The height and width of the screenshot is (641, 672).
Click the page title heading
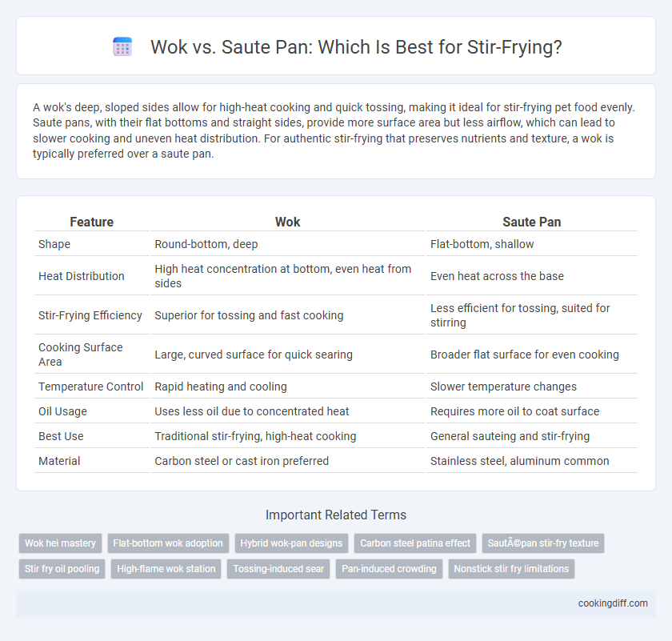(x=356, y=46)
